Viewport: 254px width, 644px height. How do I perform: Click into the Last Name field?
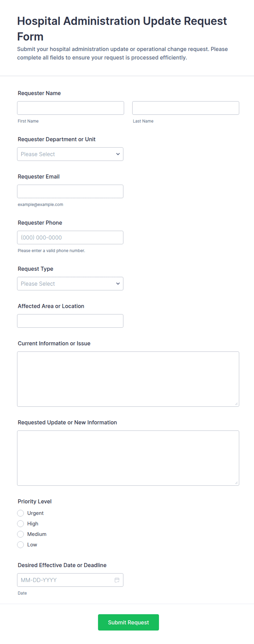tap(186, 108)
